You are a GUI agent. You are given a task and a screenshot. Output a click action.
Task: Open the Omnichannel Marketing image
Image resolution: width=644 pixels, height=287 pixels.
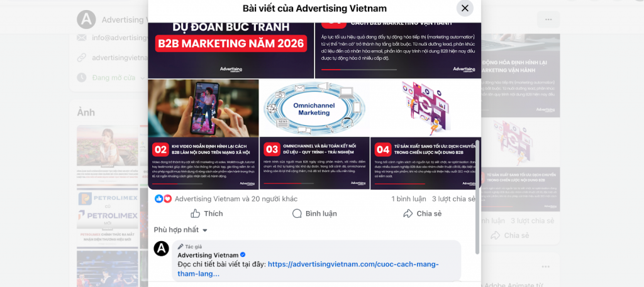pos(314,134)
